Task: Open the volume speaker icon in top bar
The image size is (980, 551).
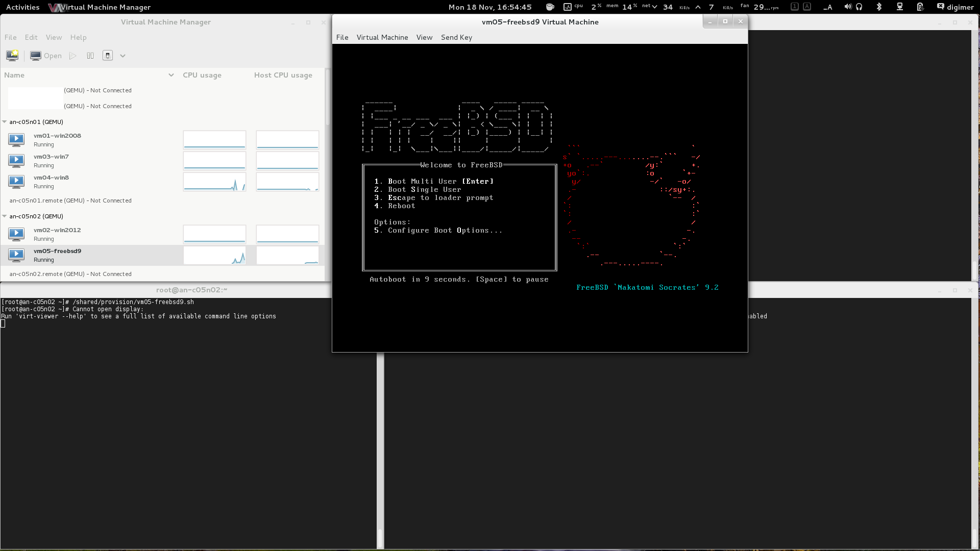Action: coord(847,7)
